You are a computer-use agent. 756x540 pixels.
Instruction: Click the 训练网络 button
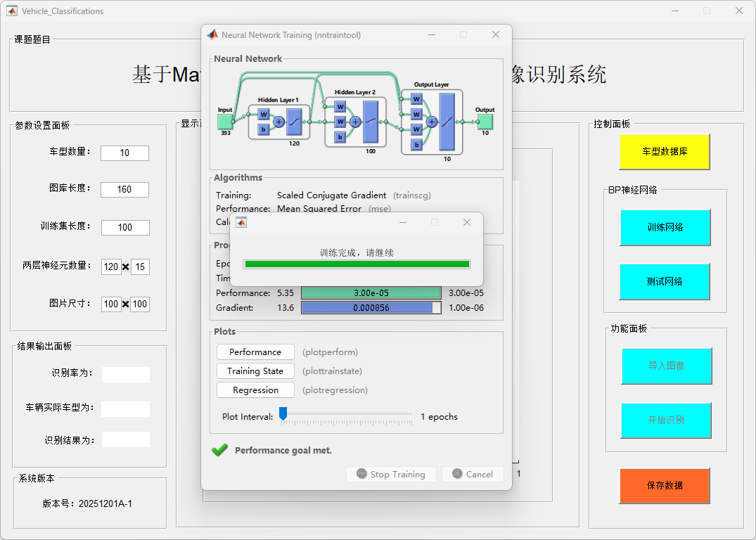tap(665, 227)
